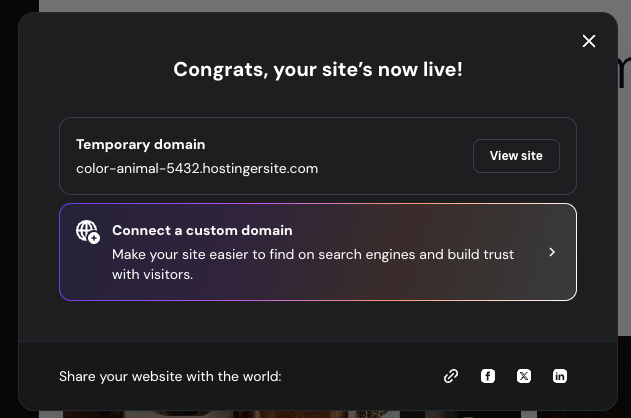Click the Congrats site's now live heading
The height and width of the screenshot is (418, 631).
[x=318, y=70]
